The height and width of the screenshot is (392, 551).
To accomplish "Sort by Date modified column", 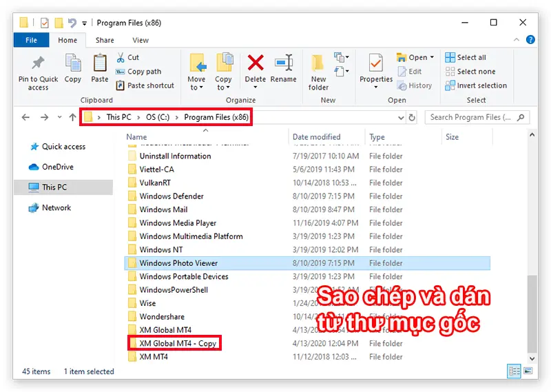I will pos(317,137).
